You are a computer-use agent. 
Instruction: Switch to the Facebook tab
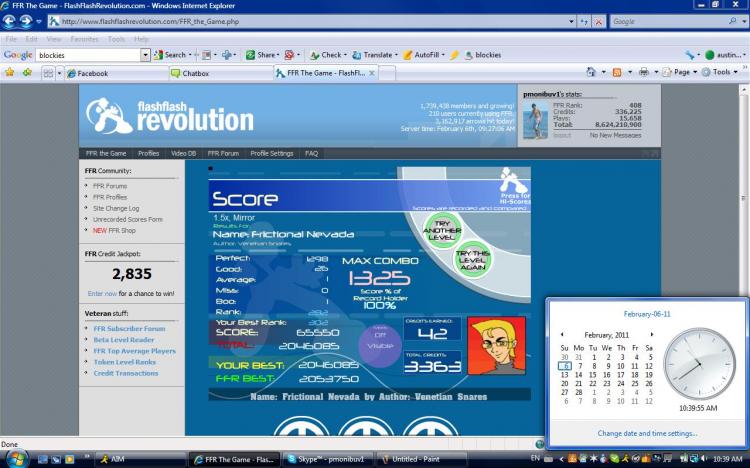point(115,73)
